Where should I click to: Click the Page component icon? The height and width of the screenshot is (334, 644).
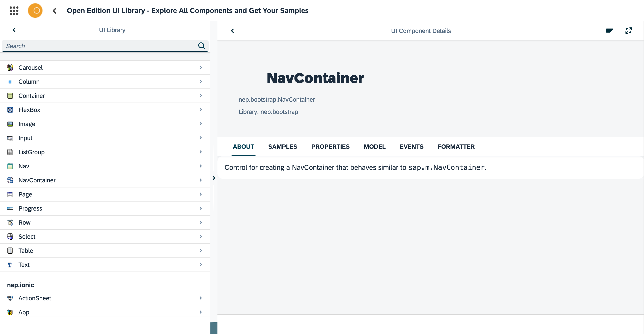point(10,195)
